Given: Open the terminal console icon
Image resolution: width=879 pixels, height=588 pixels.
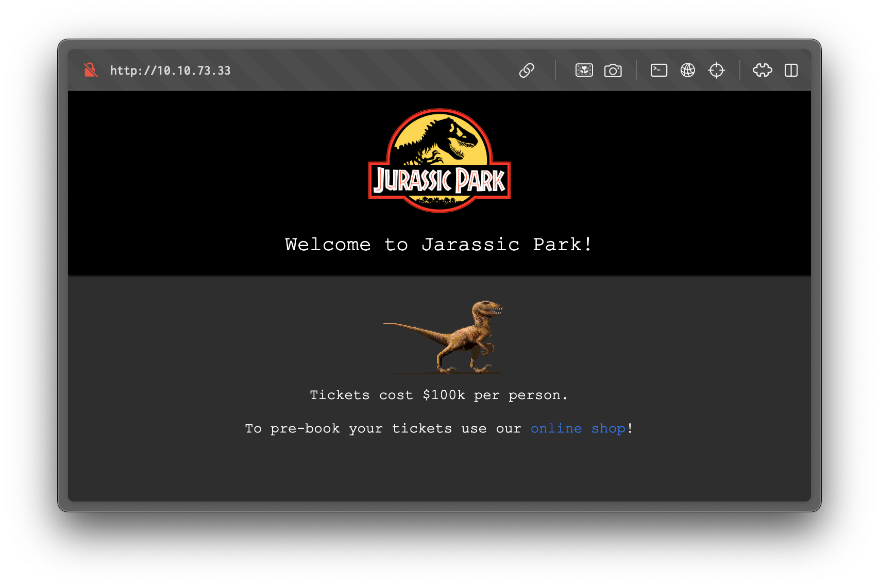Looking at the screenshot, I should point(659,70).
